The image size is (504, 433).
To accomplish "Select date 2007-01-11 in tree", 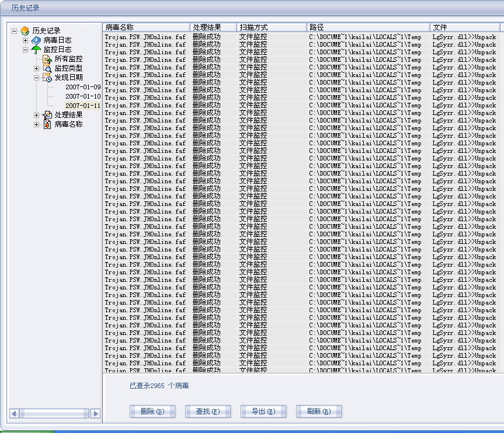I will tap(83, 106).
